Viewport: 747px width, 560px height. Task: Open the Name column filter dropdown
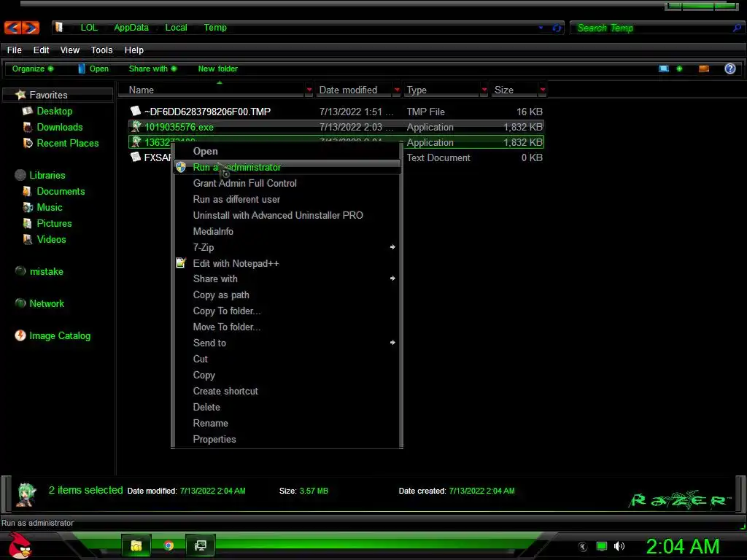click(309, 90)
